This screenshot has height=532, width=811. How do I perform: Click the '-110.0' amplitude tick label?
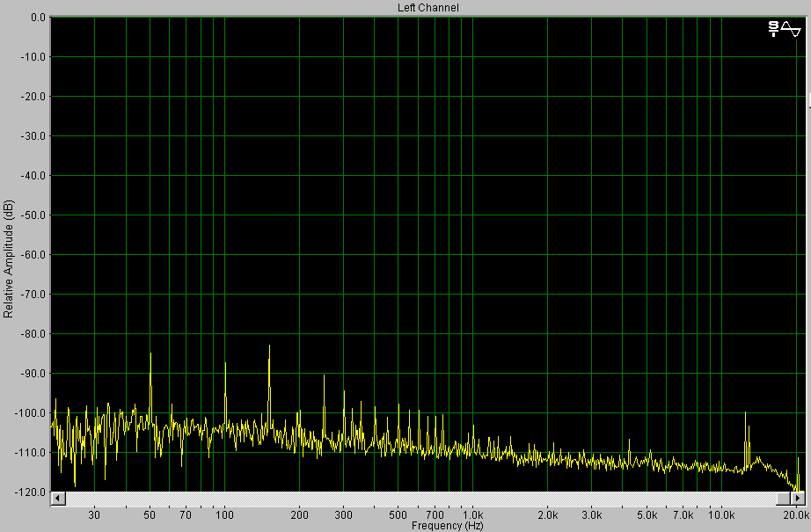(31, 452)
